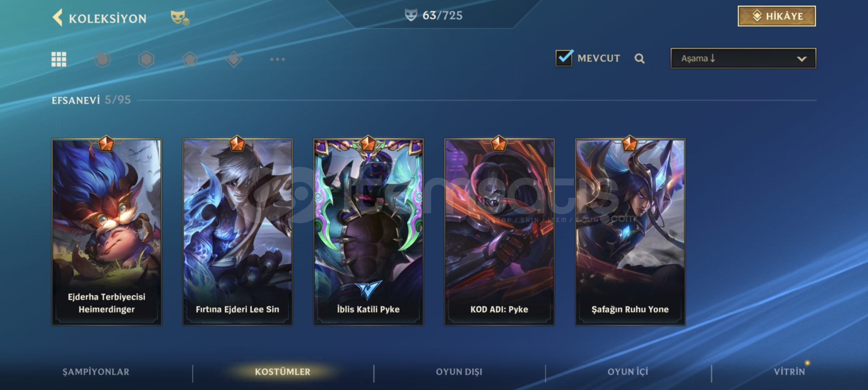Expand the sort list with the chevron arrow
Screen dimensions: 868x390
pos(802,59)
